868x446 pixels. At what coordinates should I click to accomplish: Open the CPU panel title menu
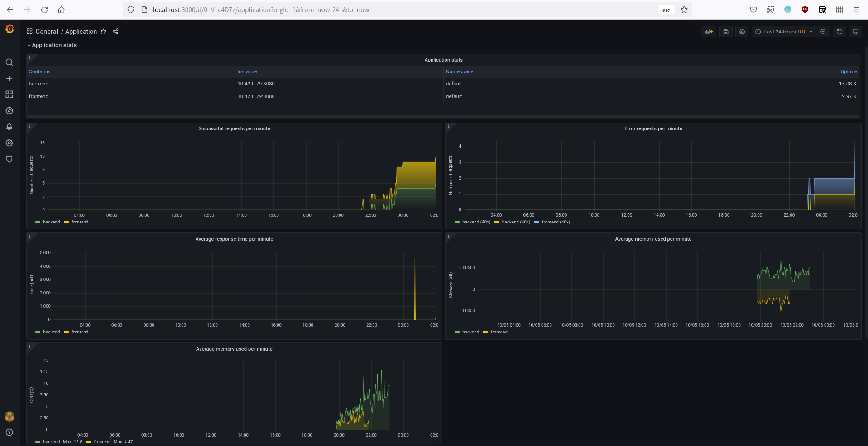click(x=234, y=349)
